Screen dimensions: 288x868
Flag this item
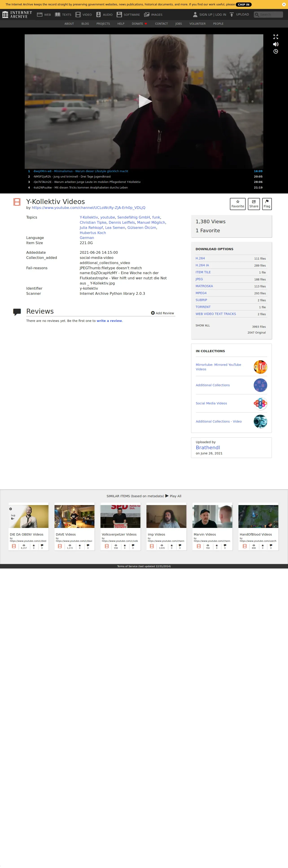click(267, 204)
